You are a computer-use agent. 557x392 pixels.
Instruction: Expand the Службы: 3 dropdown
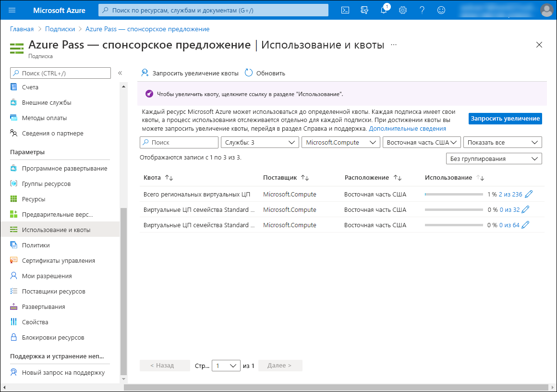pos(260,142)
